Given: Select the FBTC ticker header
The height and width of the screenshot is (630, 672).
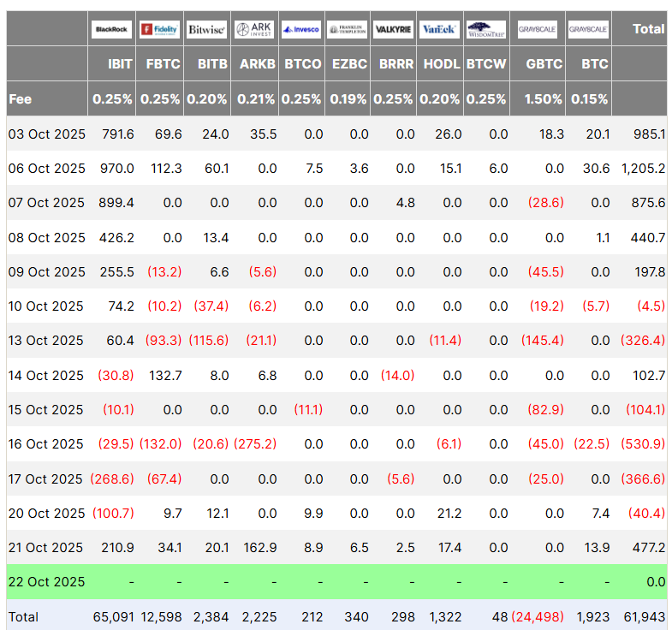Looking at the screenshot, I should (x=163, y=64).
